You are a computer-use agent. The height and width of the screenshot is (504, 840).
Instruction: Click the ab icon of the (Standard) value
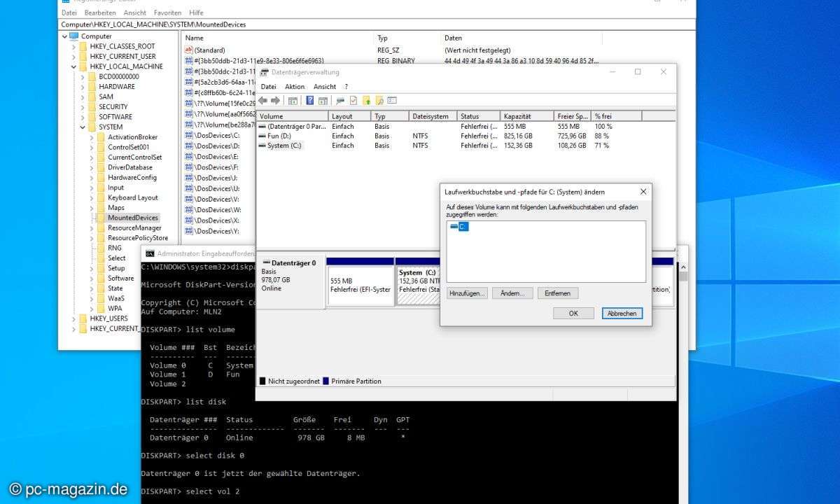click(x=188, y=50)
